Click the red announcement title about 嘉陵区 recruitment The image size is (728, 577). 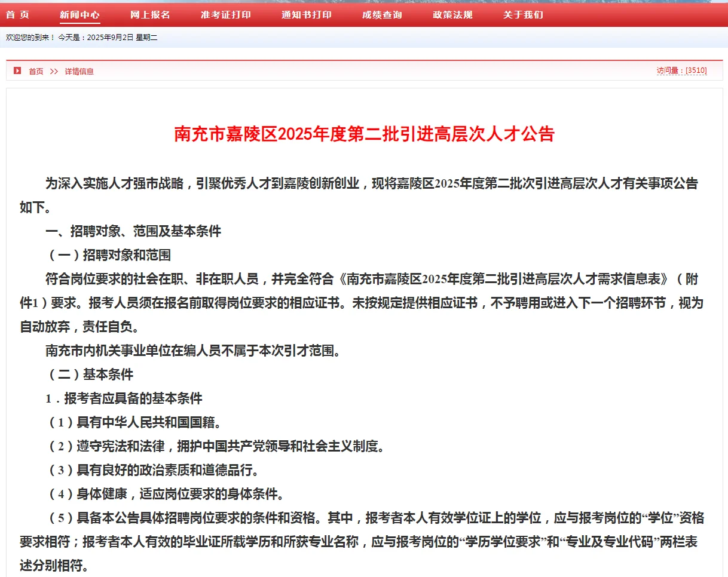[x=363, y=134]
